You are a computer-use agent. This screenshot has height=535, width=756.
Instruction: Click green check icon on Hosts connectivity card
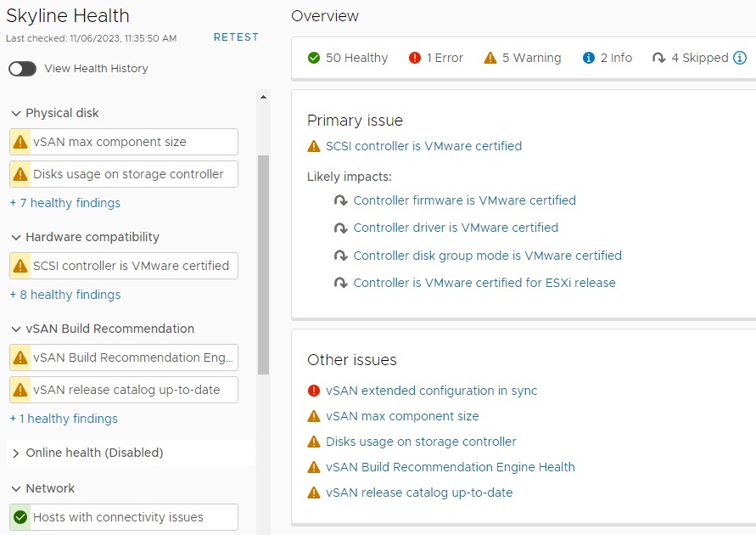pos(20,517)
